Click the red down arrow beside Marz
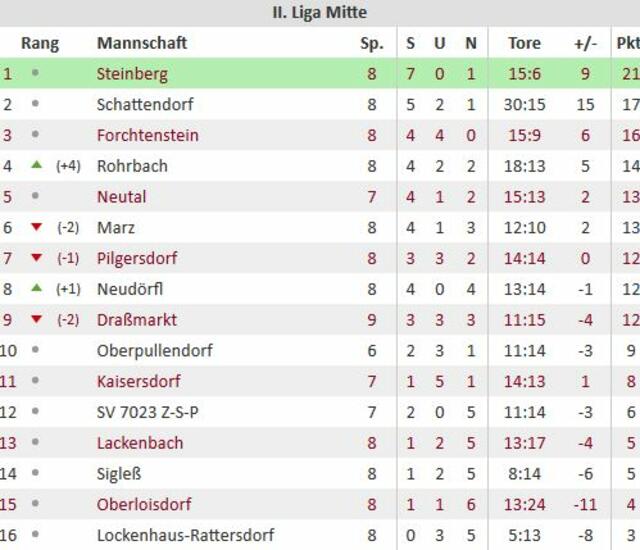Screen dimensions: 640x550 [37, 227]
